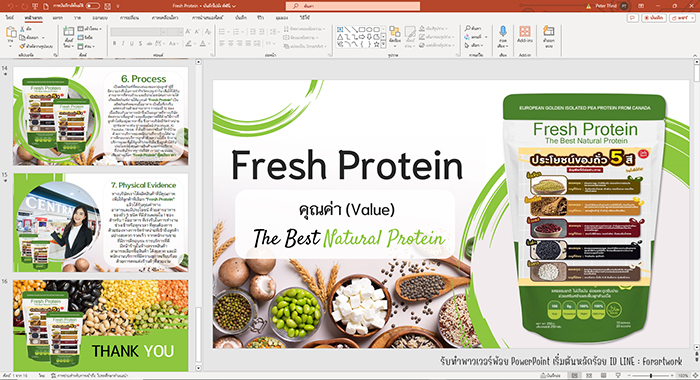Screen dimensions: 700x380
Task: Click the Format Painter brush icon
Action: pyautogui.click(x=22, y=46)
